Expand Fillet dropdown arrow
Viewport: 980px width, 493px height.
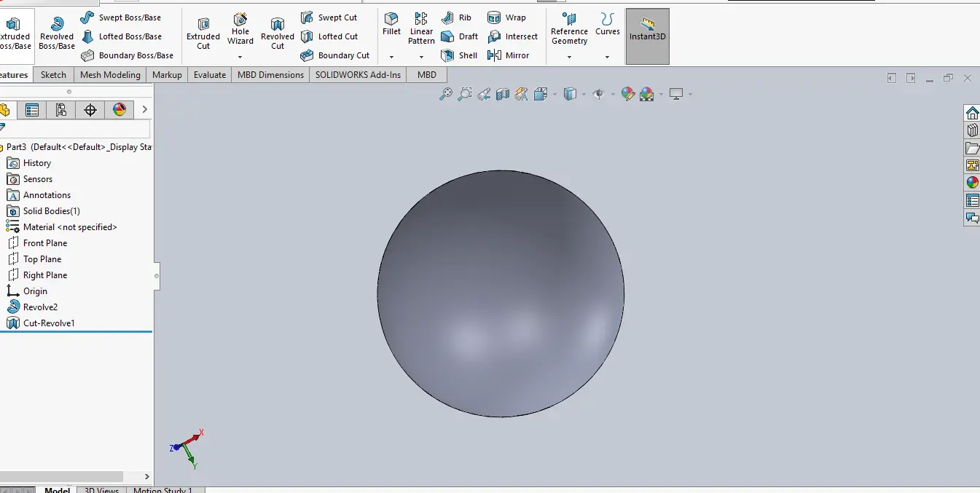[391, 57]
